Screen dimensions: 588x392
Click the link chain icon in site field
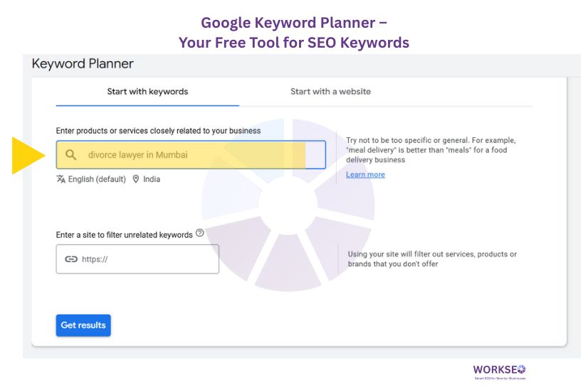[71, 260]
